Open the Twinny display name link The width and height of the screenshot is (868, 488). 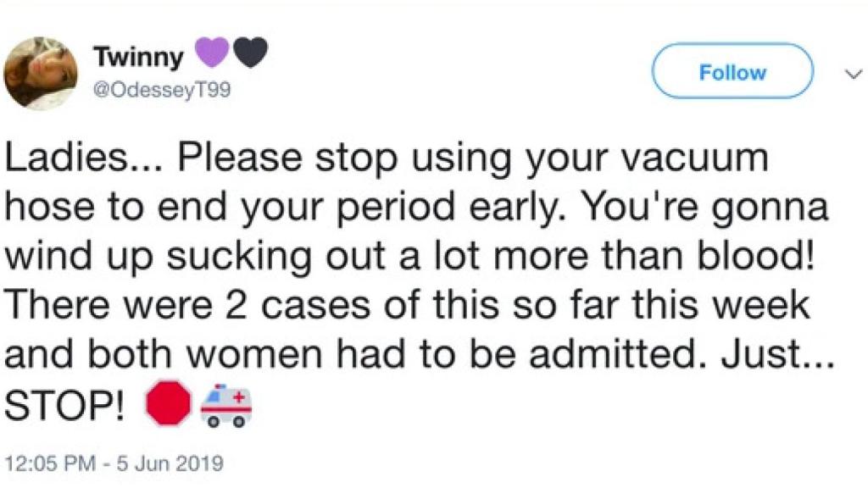pos(139,58)
